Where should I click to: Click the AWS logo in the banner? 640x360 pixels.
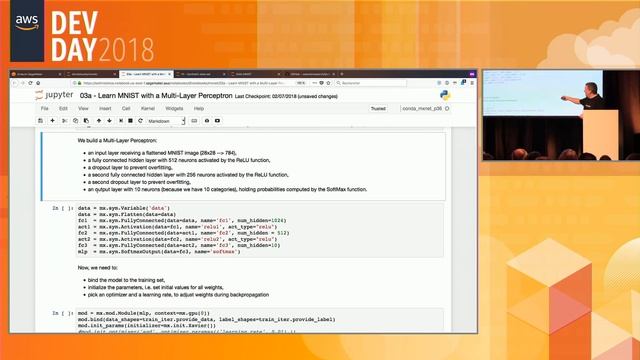click(x=27, y=31)
